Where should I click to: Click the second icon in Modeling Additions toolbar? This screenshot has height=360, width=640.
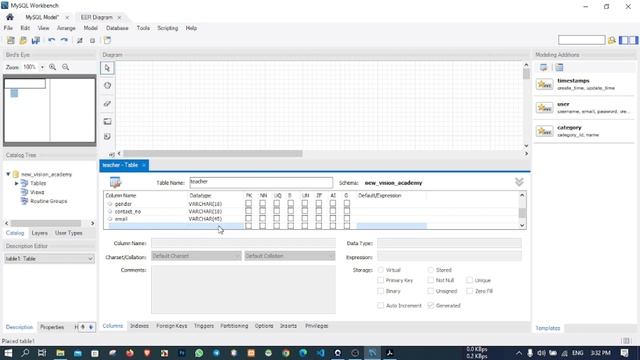[559, 67]
